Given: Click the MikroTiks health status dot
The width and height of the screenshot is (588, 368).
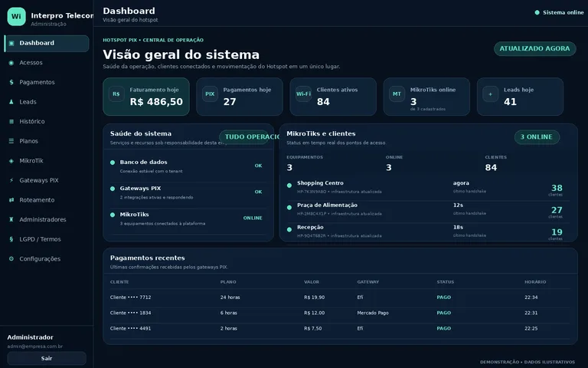Looking at the screenshot, I should 113,215.
